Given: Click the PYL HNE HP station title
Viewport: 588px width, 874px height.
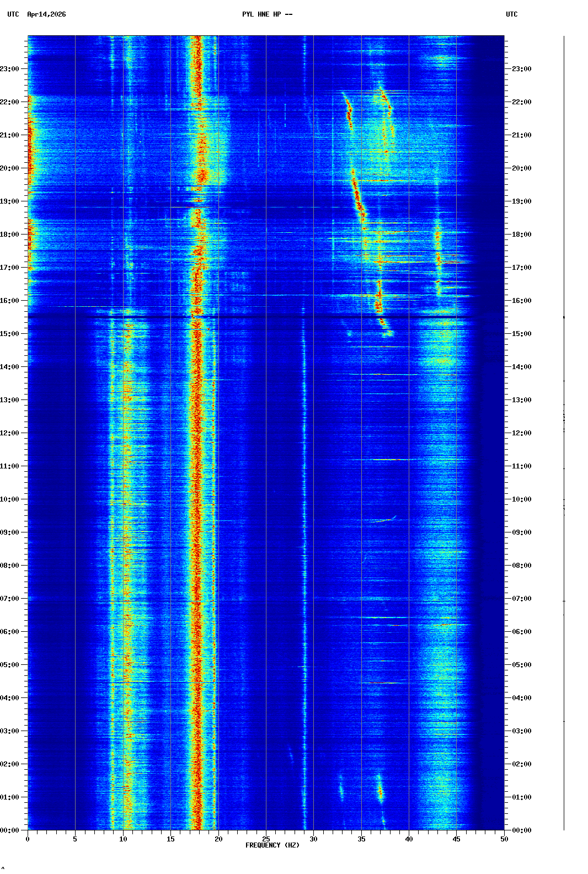Looking at the screenshot, I should [267, 14].
